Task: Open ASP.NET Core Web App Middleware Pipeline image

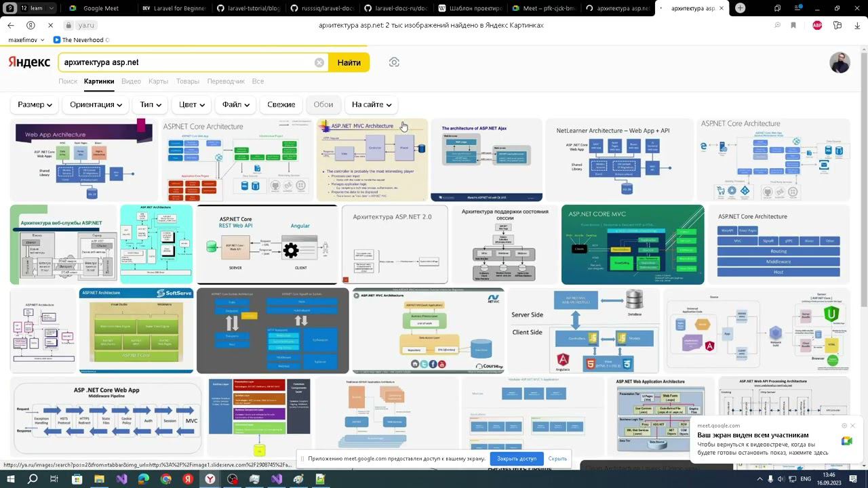Action: point(107,417)
